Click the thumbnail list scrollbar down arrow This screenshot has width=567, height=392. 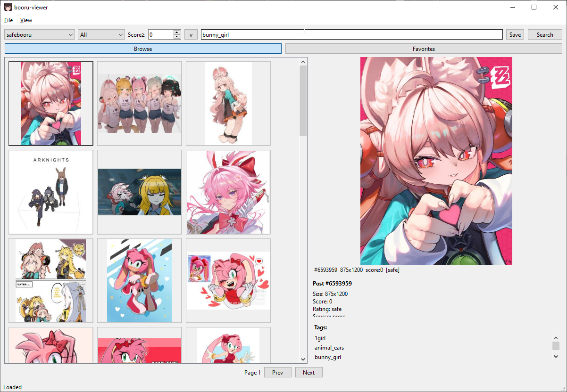[x=303, y=359]
